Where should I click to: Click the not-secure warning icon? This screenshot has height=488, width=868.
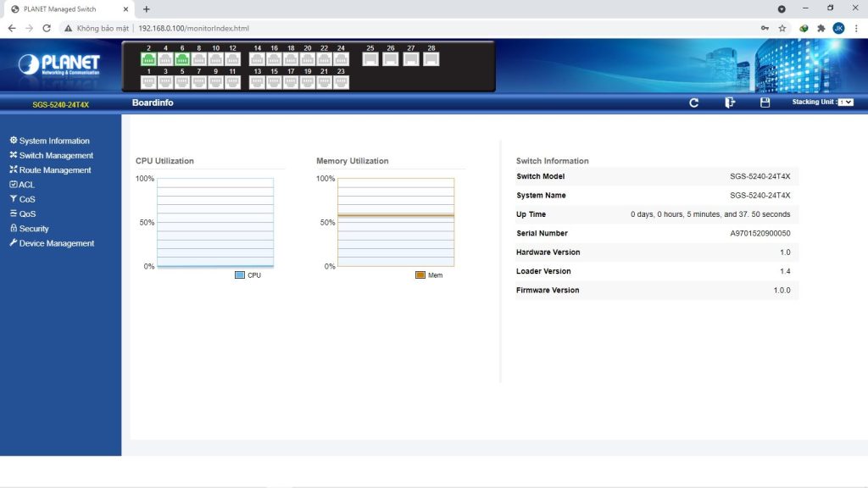tap(68, 28)
